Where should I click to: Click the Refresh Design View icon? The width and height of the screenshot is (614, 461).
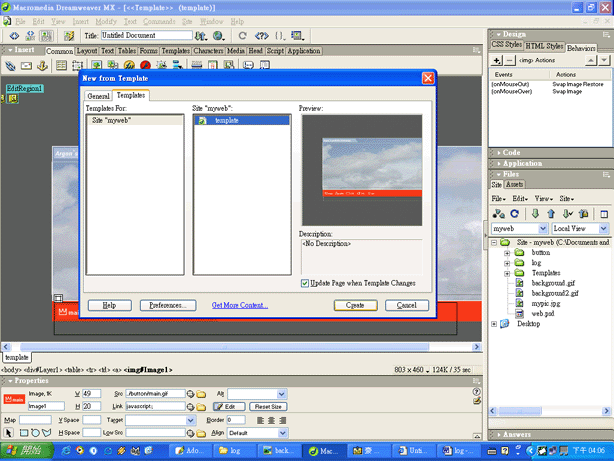(242, 36)
